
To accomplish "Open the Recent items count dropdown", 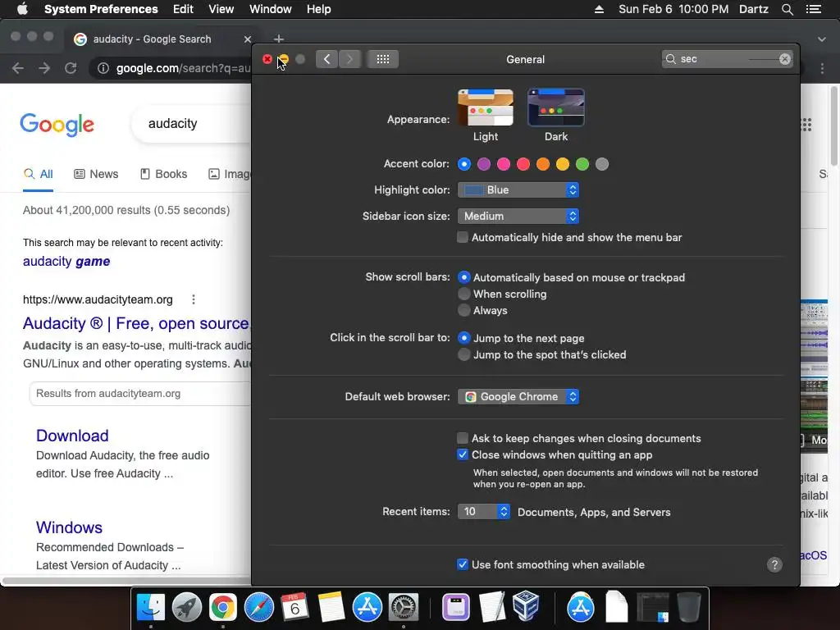I will [483, 512].
